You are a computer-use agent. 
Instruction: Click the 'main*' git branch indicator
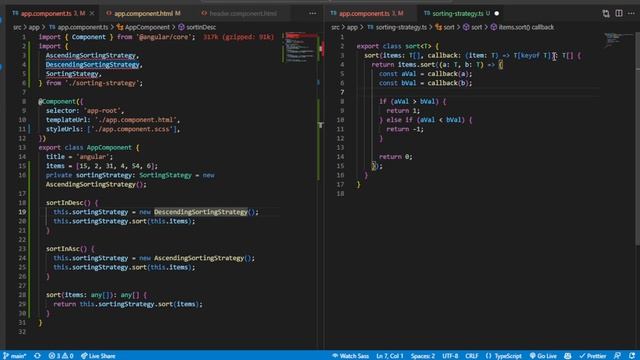[x=15, y=356]
